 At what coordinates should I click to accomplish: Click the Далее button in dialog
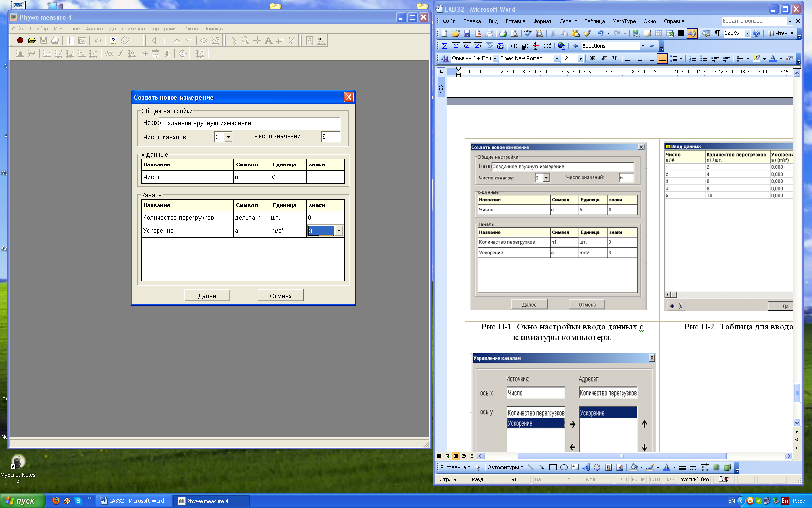pos(207,296)
